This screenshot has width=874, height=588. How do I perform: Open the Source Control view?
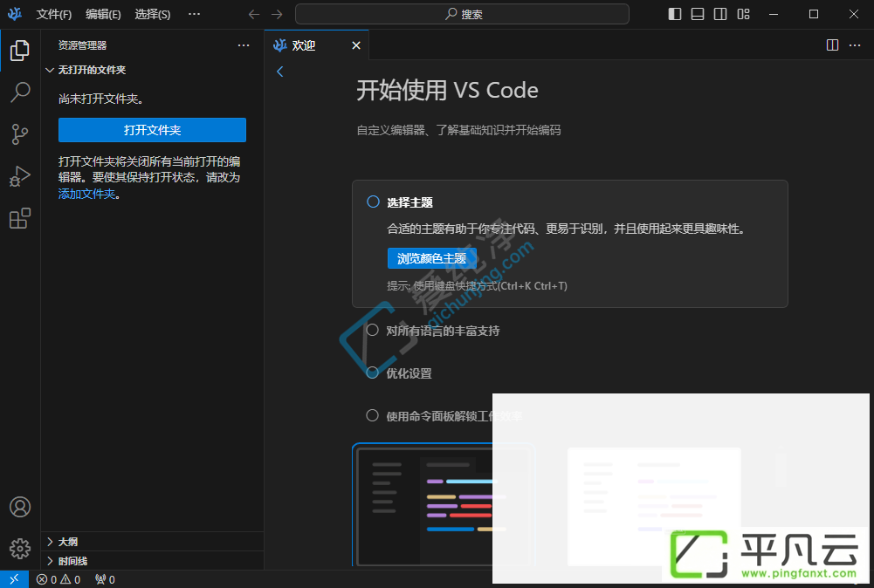click(19, 134)
